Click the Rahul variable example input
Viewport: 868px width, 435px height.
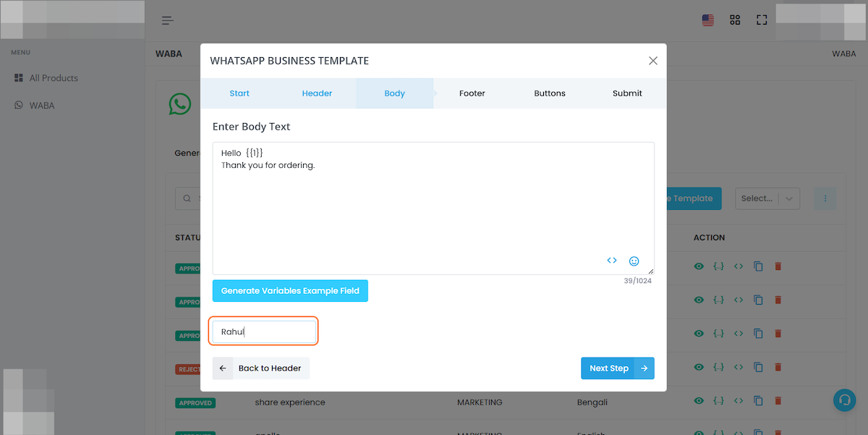tap(264, 332)
